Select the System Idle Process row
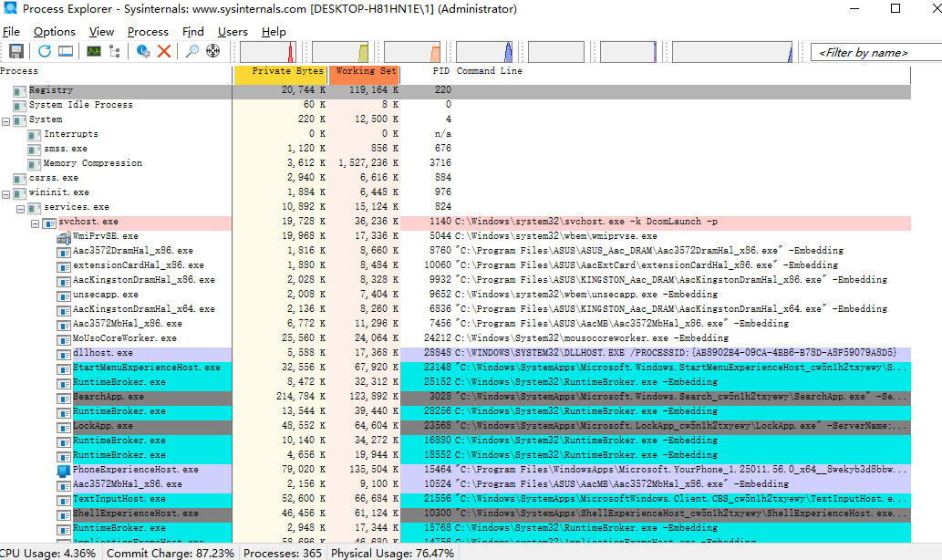 (455, 105)
